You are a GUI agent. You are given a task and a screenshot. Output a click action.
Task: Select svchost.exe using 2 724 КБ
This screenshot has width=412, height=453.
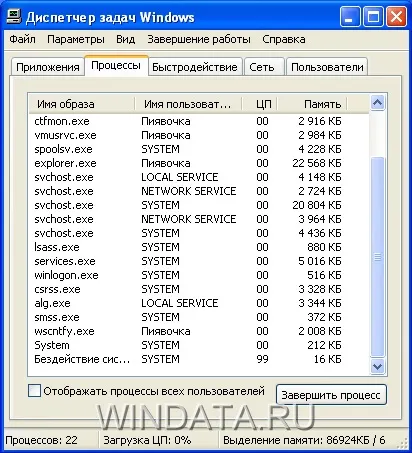tap(199, 191)
